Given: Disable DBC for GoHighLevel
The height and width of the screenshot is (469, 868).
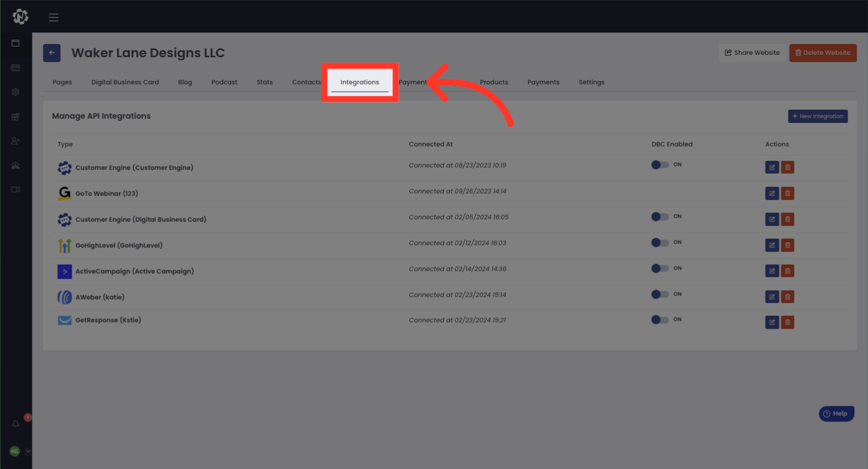Looking at the screenshot, I should [x=660, y=242].
